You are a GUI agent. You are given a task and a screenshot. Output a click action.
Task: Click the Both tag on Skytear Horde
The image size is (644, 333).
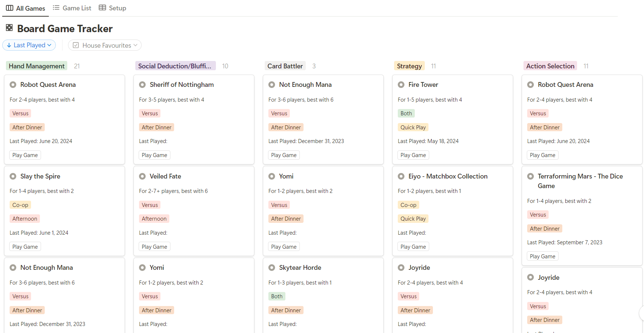(x=277, y=296)
